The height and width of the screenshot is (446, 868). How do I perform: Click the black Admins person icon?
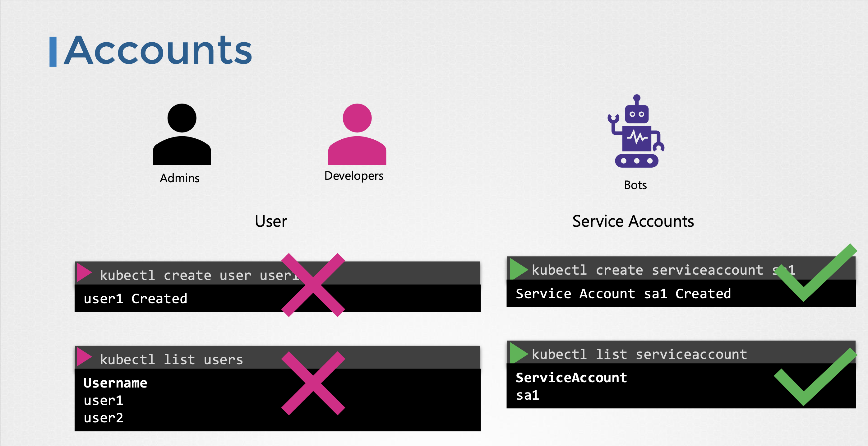(x=182, y=134)
